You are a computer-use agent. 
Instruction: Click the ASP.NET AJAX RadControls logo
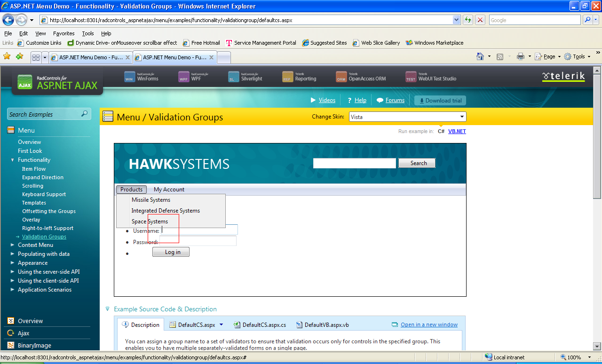[57, 81]
